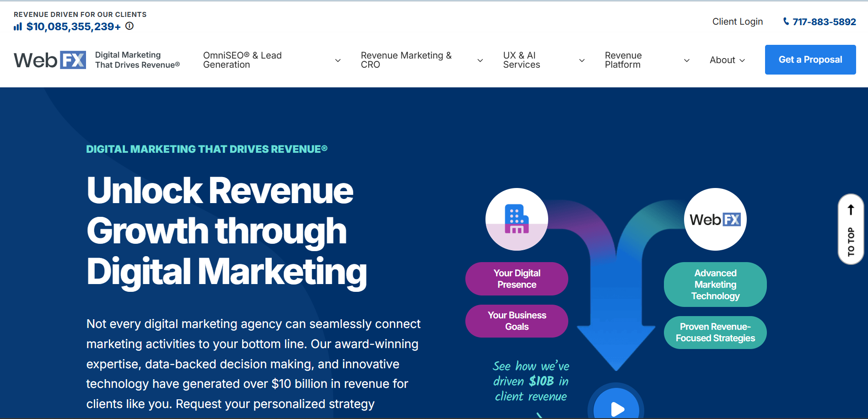Open the Client Login link
Image resolution: width=868 pixels, height=419 pixels.
tap(737, 21)
